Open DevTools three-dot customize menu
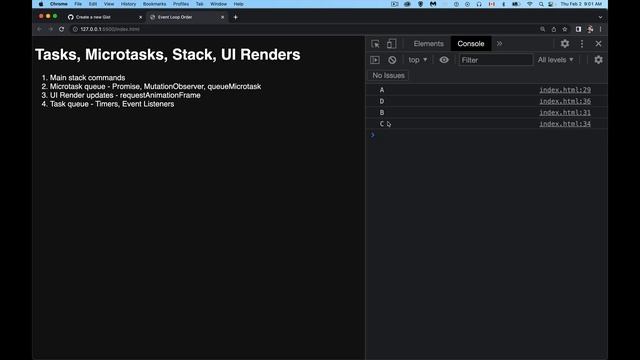 click(582, 43)
